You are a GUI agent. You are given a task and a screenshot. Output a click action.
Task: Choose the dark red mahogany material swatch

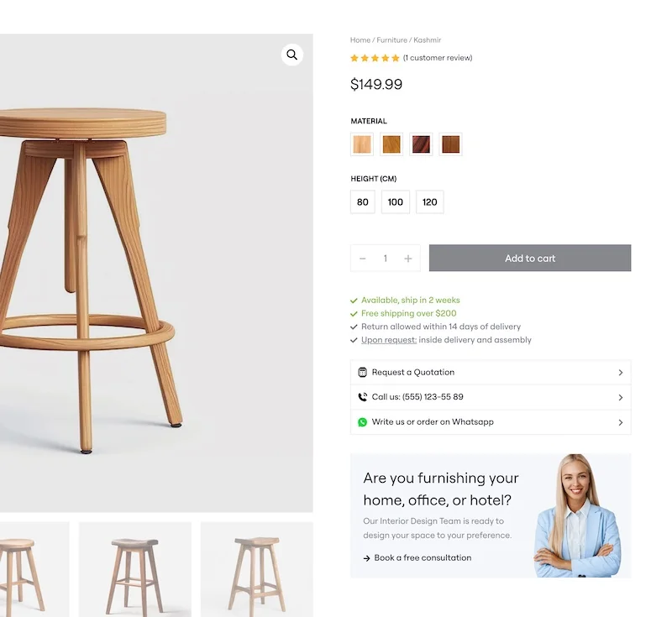pos(421,144)
